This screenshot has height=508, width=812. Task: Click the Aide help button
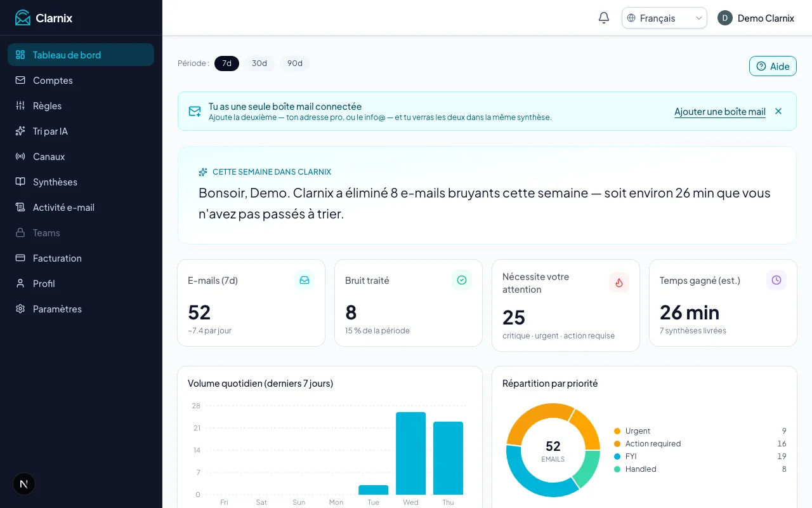tap(773, 66)
